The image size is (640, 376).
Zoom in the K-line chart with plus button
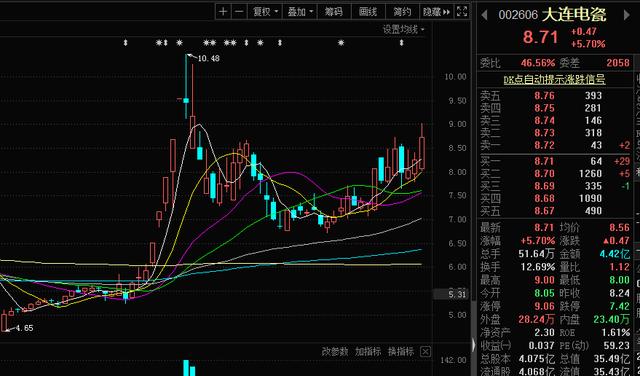[223, 11]
